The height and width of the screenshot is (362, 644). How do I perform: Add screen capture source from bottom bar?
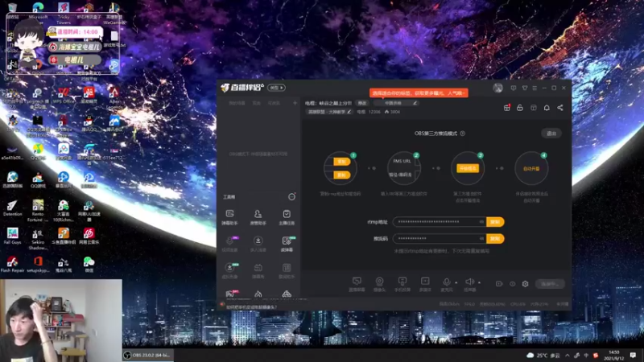357,284
